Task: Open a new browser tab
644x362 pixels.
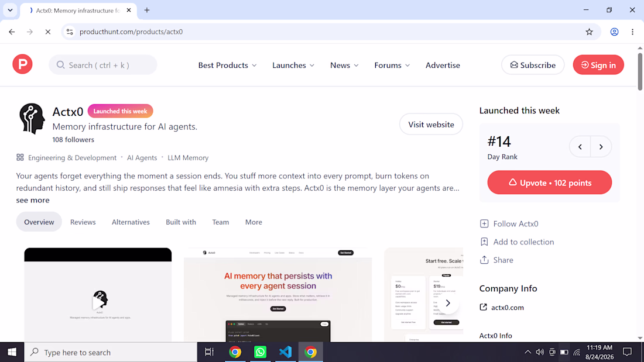Action: tap(146, 11)
